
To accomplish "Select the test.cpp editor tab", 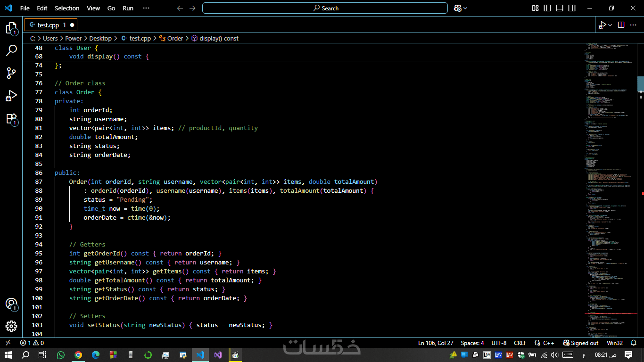I will click(47, 25).
